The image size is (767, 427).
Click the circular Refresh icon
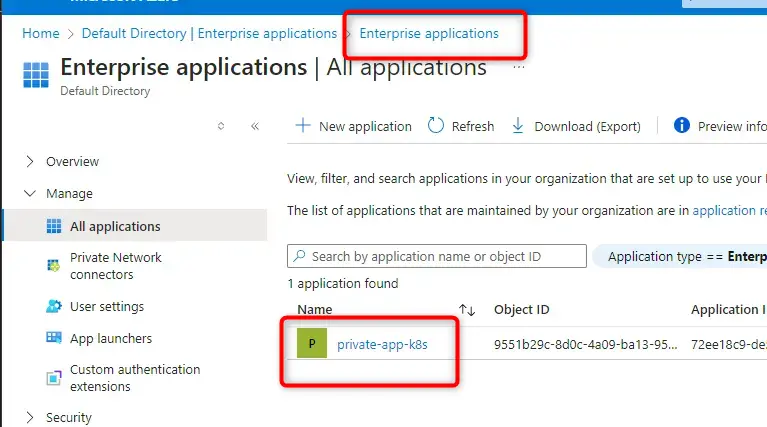coord(435,125)
